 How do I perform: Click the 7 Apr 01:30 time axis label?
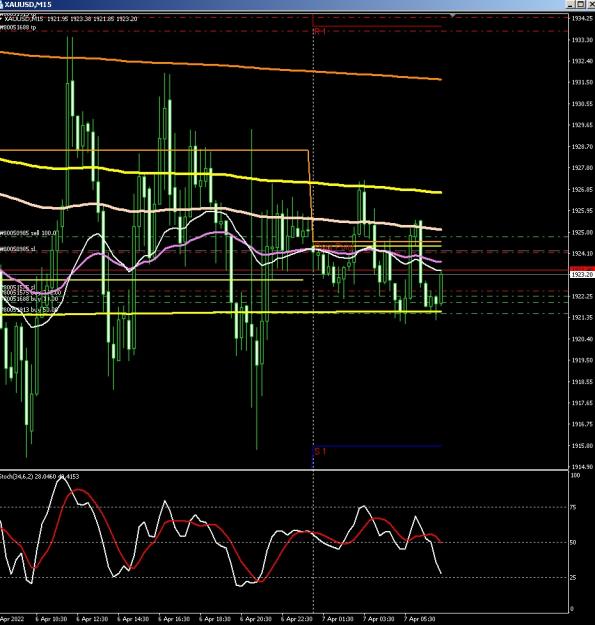coord(338,619)
